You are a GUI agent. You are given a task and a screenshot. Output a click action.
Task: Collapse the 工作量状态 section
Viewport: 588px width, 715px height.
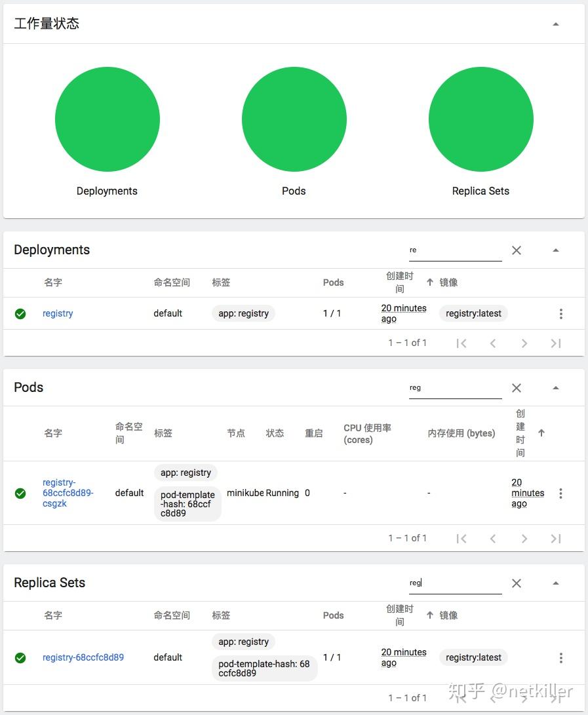[555, 23]
